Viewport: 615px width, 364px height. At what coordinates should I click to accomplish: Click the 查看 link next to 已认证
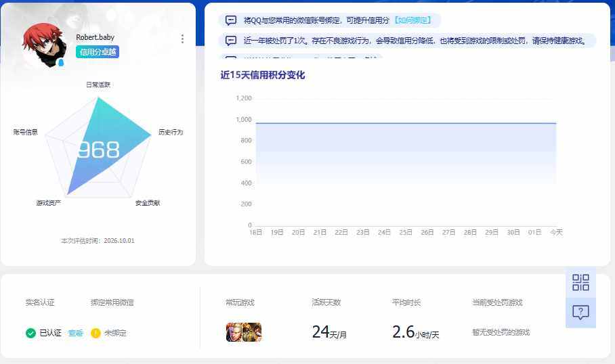tap(76, 333)
